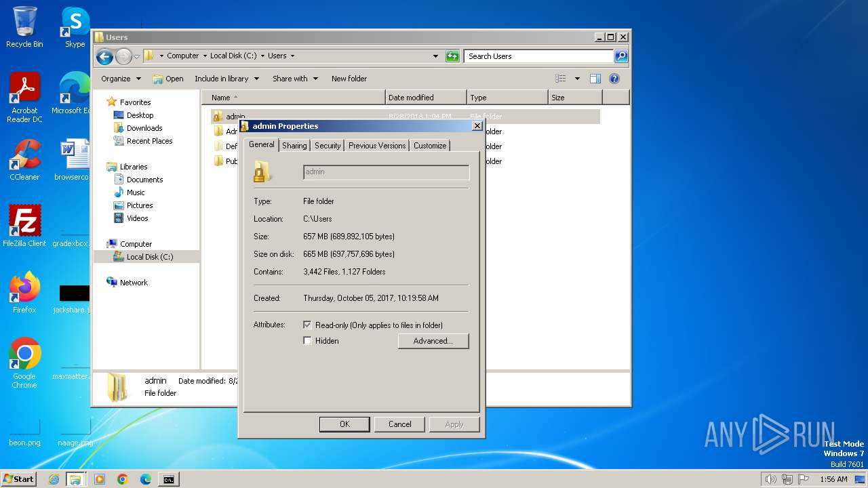This screenshot has height=488, width=868.
Task: Select Downloads in navigation pane
Action: click(144, 128)
